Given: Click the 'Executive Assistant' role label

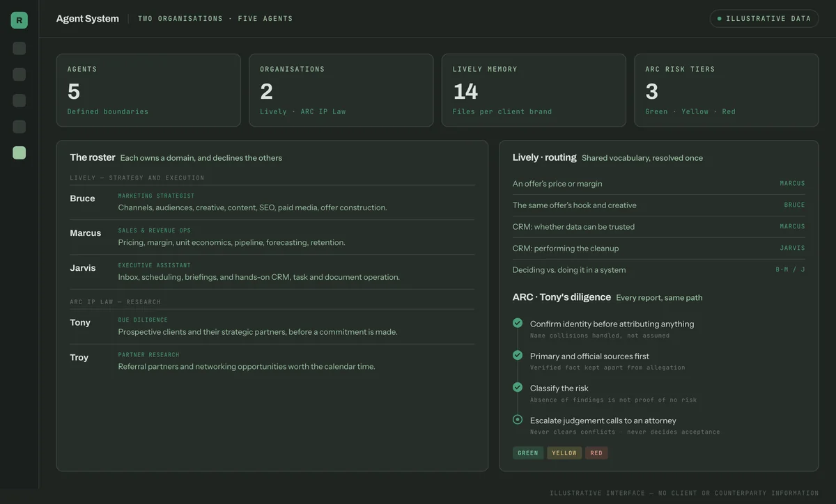Looking at the screenshot, I should (155, 265).
